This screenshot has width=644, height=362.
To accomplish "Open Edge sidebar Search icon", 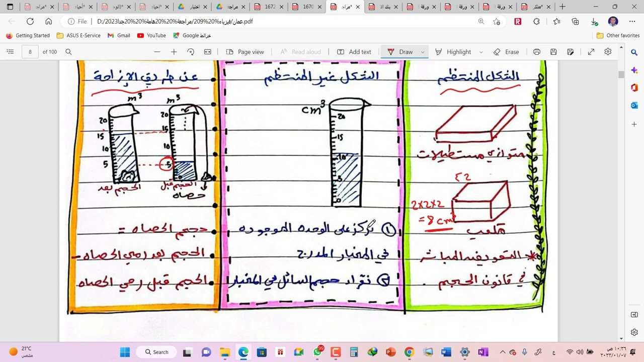I will coord(634,52).
